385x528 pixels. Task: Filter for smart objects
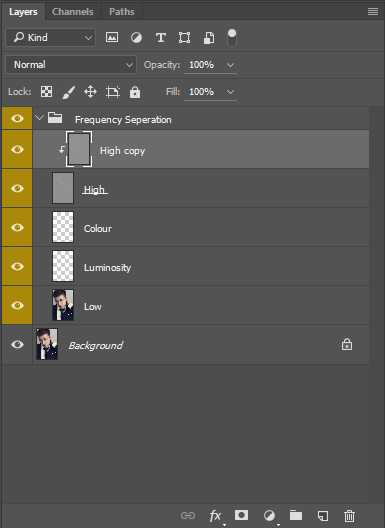[x=209, y=38]
